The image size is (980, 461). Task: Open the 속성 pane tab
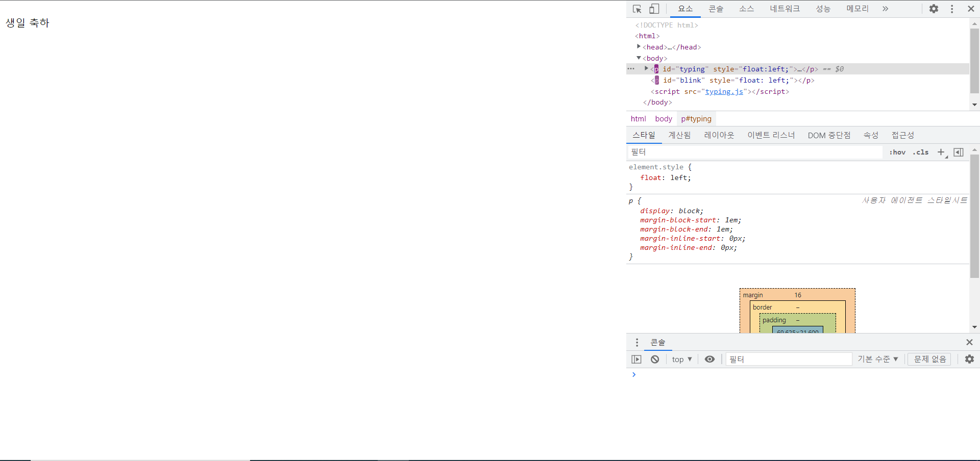pos(871,135)
